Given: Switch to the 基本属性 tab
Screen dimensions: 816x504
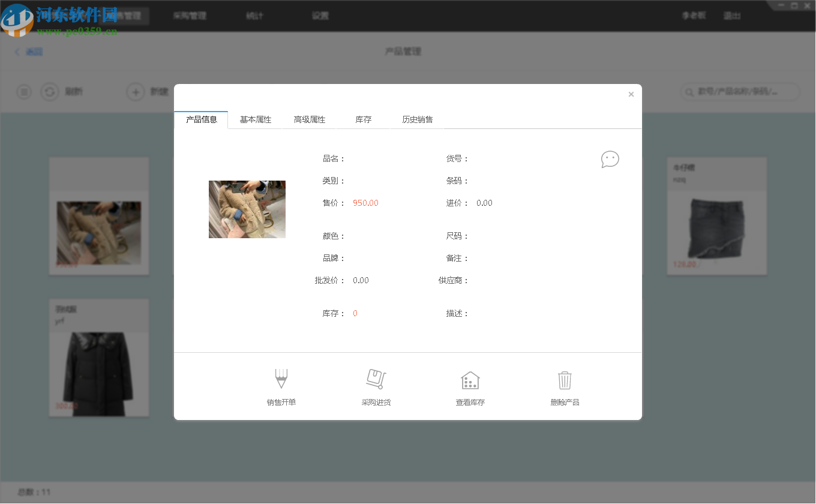Looking at the screenshot, I should pos(256,119).
